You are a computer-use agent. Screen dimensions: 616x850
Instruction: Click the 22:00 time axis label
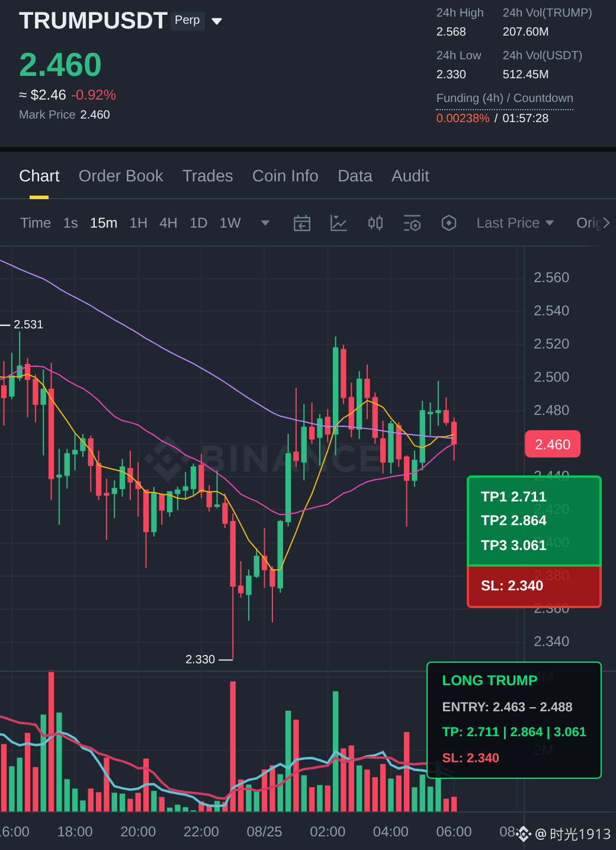click(x=201, y=832)
